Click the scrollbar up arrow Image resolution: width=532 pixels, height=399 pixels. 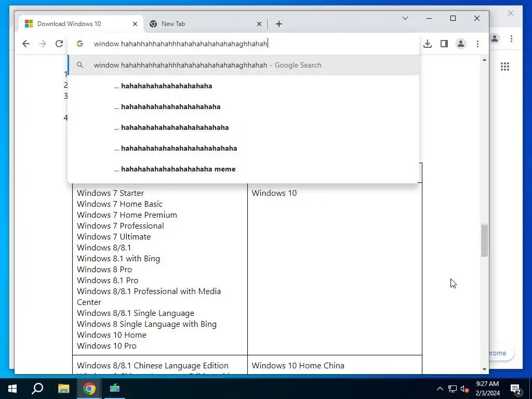point(484,60)
